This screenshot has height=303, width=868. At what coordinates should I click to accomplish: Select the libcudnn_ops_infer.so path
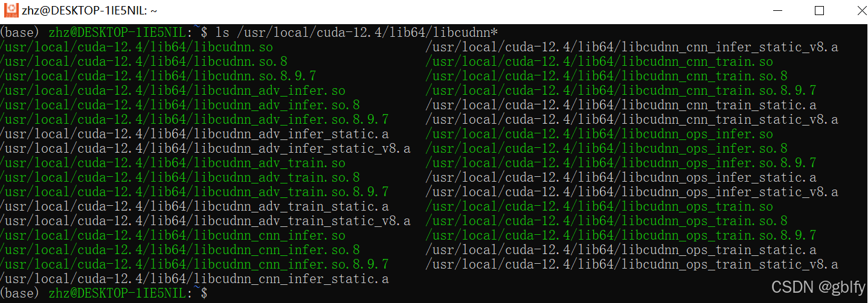coord(599,134)
